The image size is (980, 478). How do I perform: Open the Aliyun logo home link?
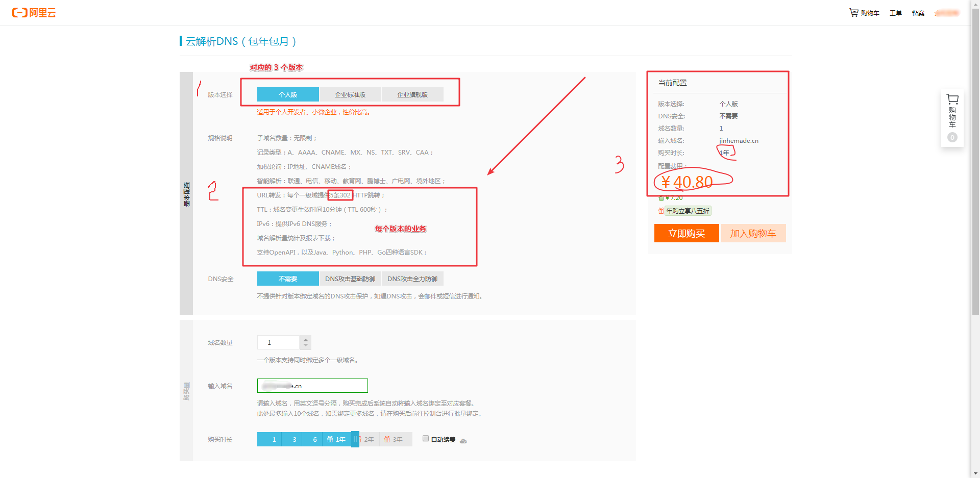[34, 13]
